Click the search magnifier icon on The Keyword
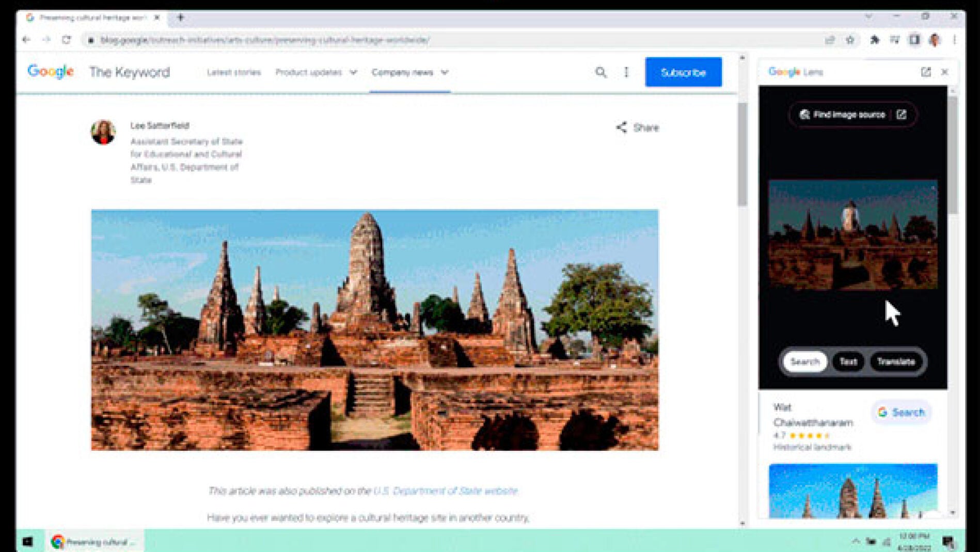The image size is (980, 552). [x=600, y=72]
